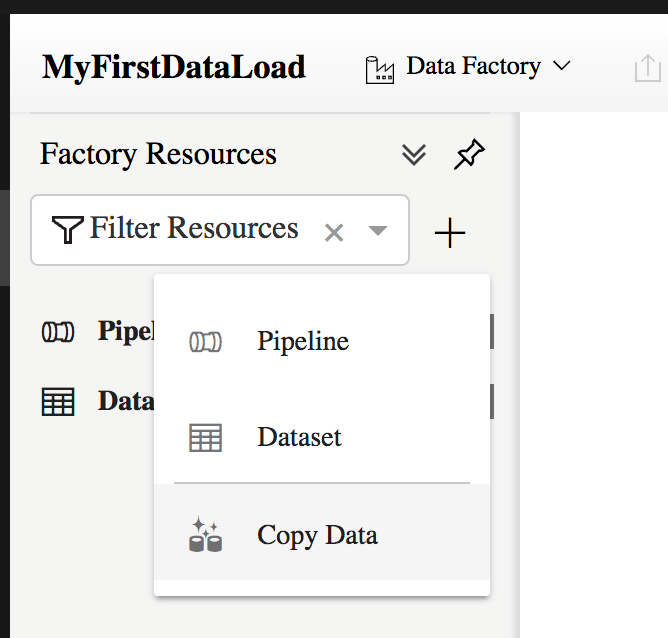Select the Pipelines tree node in the sidebar
Screen dimensions: 668x638
click(x=98, y=331)
